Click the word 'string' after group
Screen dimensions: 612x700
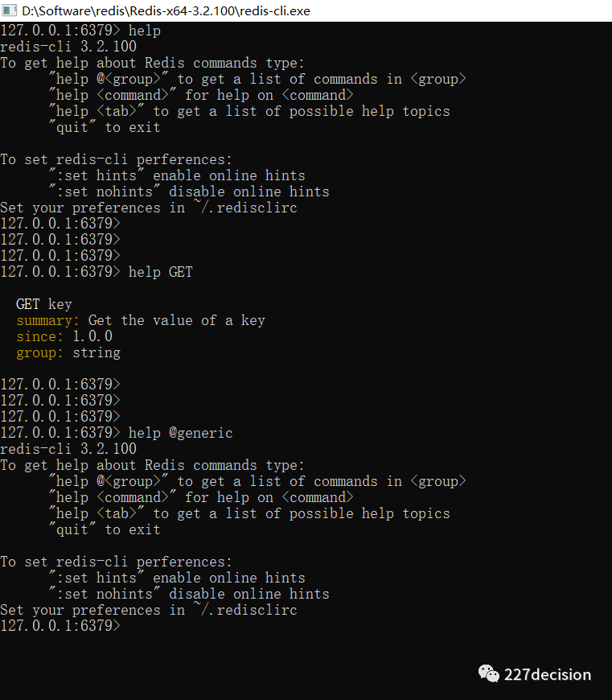pos(97,352)
